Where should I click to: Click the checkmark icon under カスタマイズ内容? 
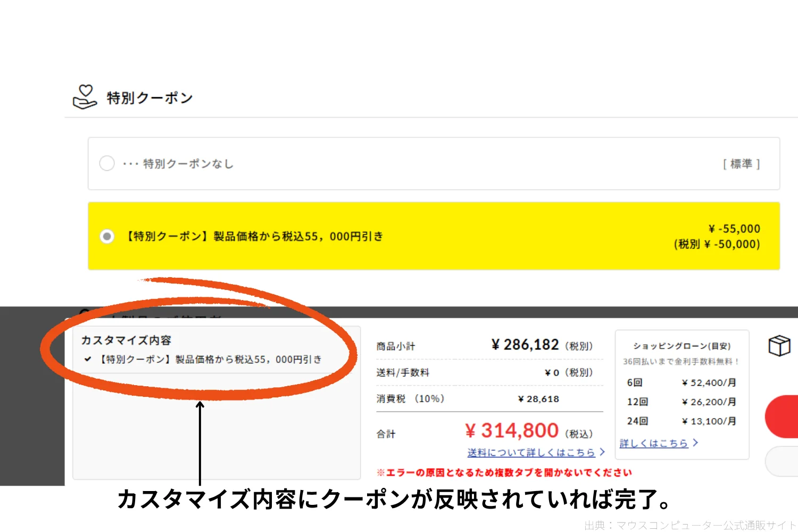point(88,359)
